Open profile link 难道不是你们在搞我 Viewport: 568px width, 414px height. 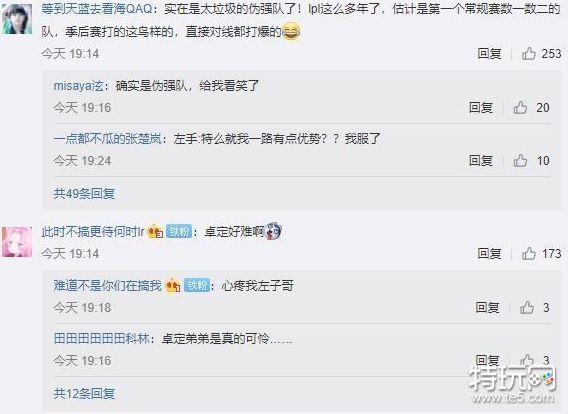point(108,286)
